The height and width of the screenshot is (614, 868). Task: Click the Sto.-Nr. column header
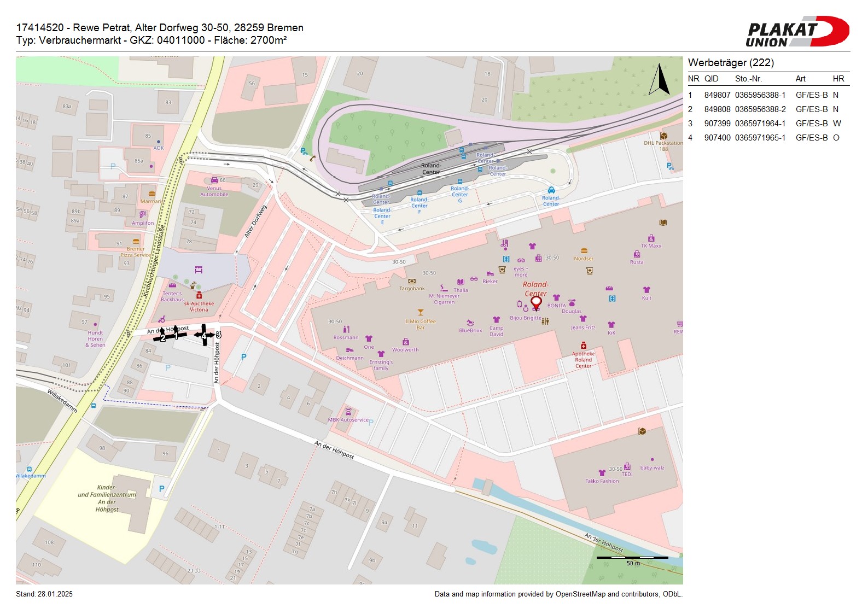748,79
